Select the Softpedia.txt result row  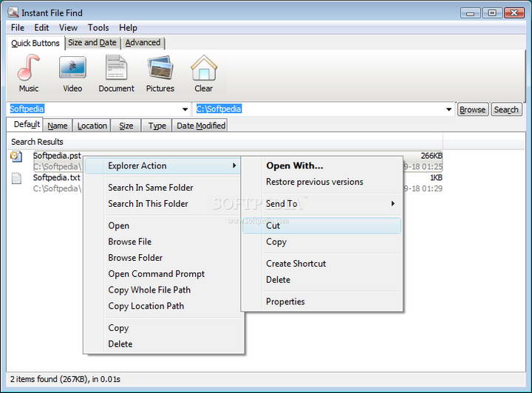(x=226, y=182)
